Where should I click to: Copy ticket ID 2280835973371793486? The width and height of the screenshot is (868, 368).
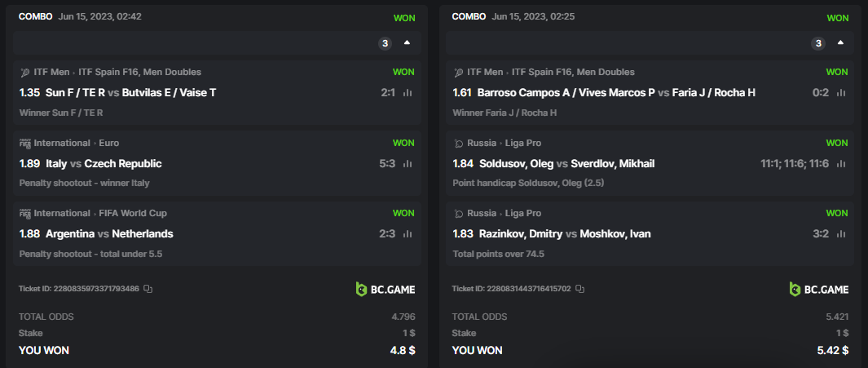click(148, 289)
